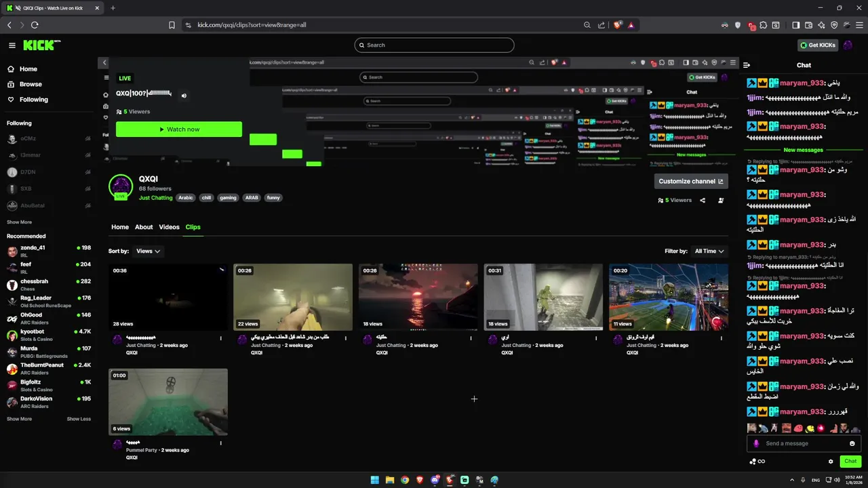Viewport: 868px width, 488px height.
Task: Select the funny tag
Action: click(x=273, y=198)
